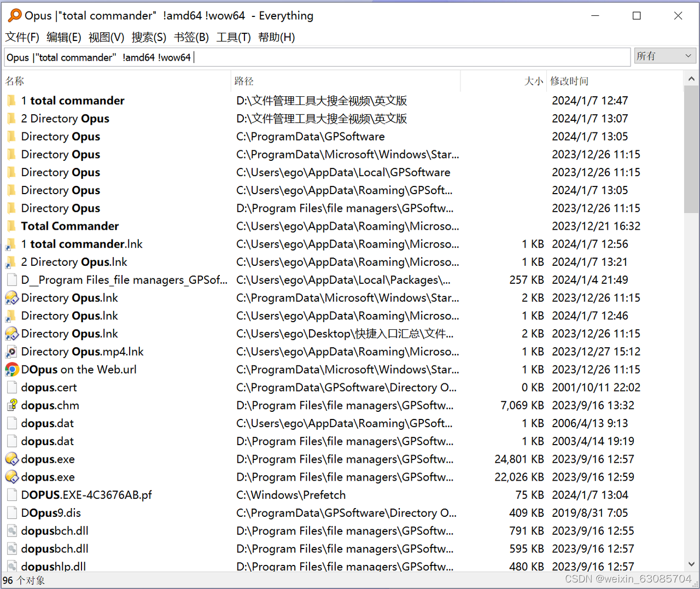Viewport: 700px width, 589px height.
Task: Minimize the Everything window
Action: pyautogui.click(x=596, y=16)
